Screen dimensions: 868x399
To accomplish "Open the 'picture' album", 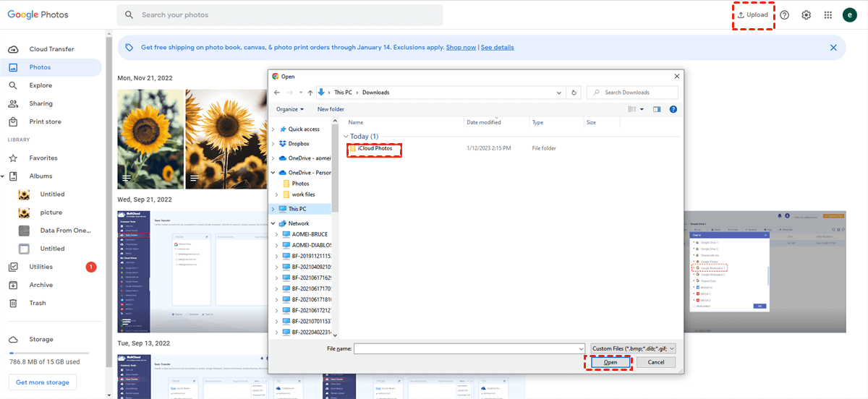I will coord(51,213).
